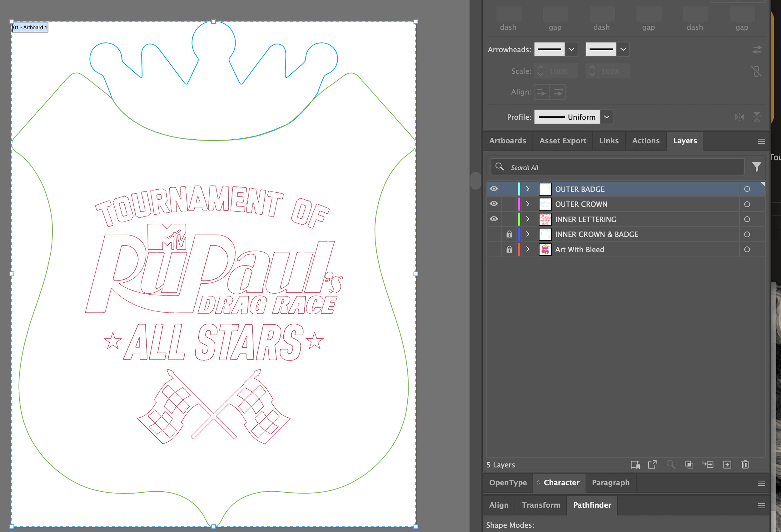Unlock the INNER CROWN & BADGE layer
The width and height of the screenshot is (781, 532).
click(510, 234)
